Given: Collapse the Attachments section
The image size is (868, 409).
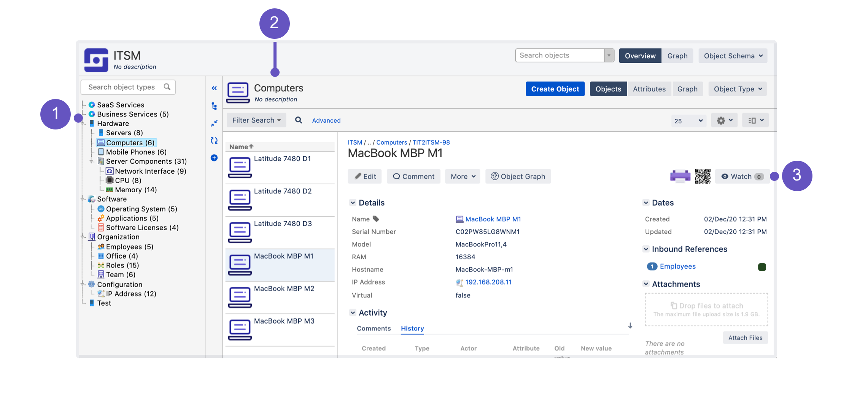Looking at the screenshot, I should click(646, 284).
